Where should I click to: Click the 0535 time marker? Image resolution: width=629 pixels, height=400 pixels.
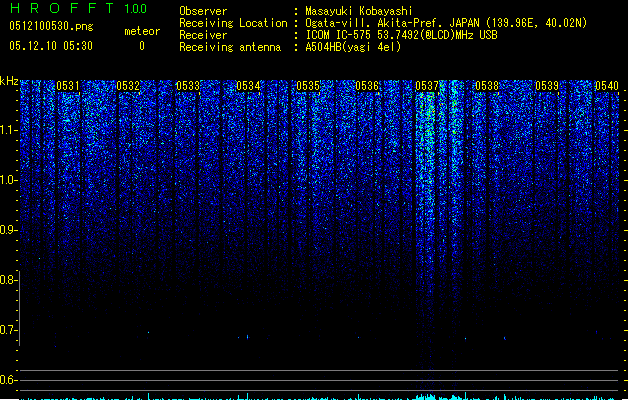pos(308,86)
